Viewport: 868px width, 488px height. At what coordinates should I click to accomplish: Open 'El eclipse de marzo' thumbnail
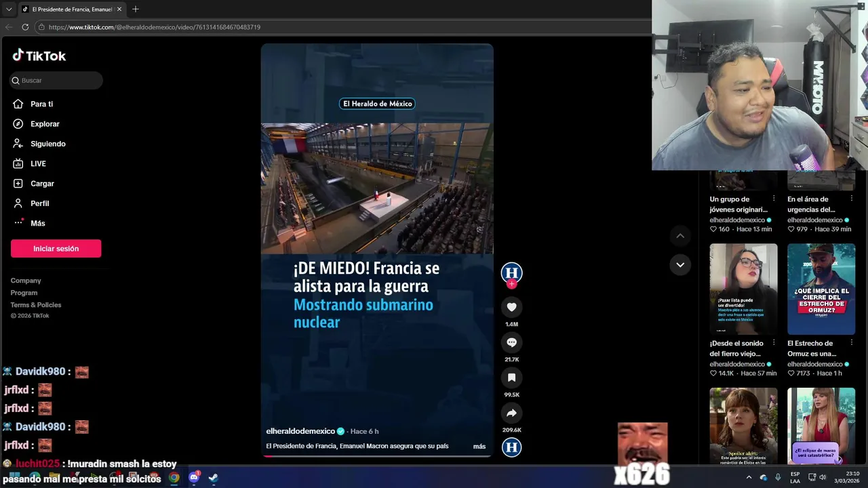[x=821, y=426]
